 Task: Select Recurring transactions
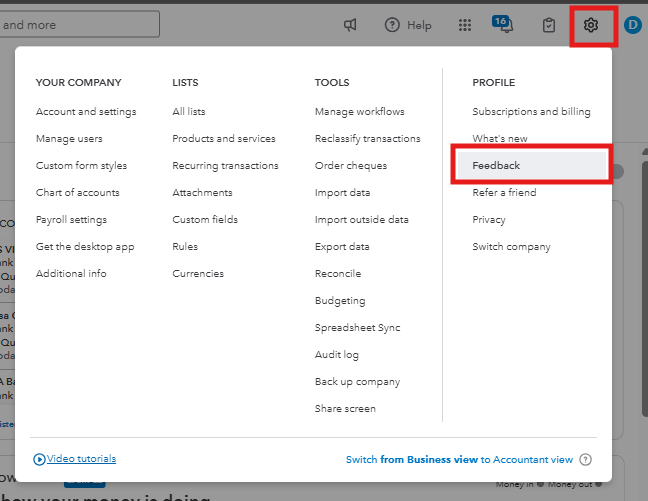click(x=225, y=166)
